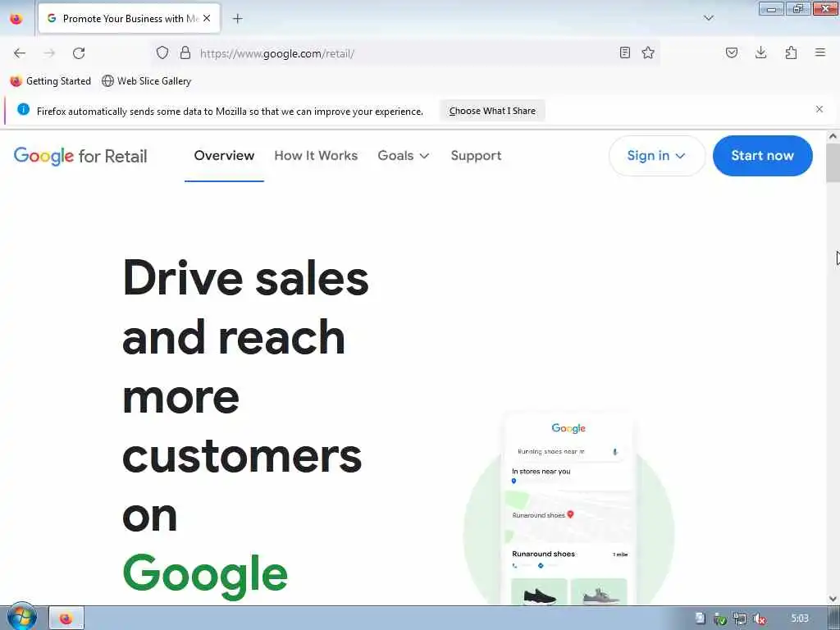This screenshot has height=630, width=840.
Task: Dismiss the Mozilla data notification bar
Action: pyautogui.click(x=819, y=109)
